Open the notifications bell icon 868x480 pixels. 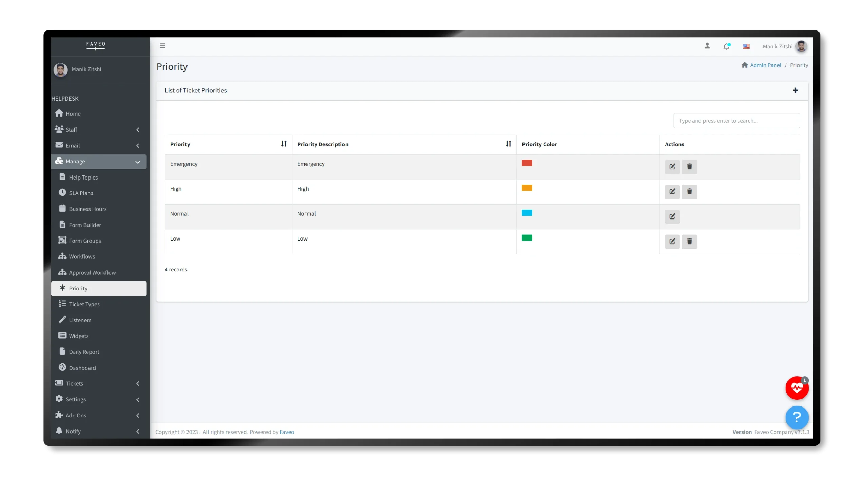tap(726, 46)
